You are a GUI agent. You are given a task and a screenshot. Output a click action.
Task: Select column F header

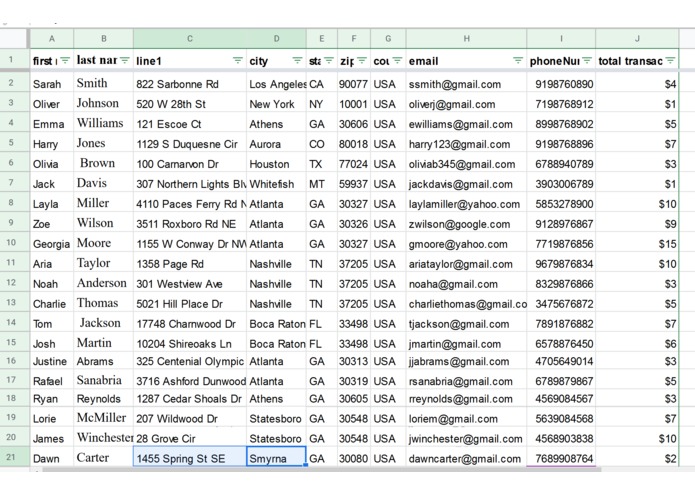(354, 39)
